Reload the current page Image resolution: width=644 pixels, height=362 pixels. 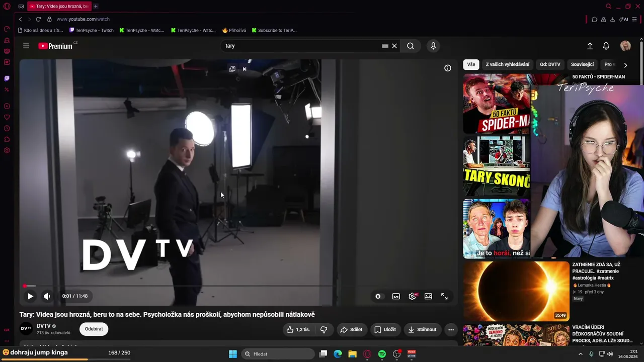[38, 19]
